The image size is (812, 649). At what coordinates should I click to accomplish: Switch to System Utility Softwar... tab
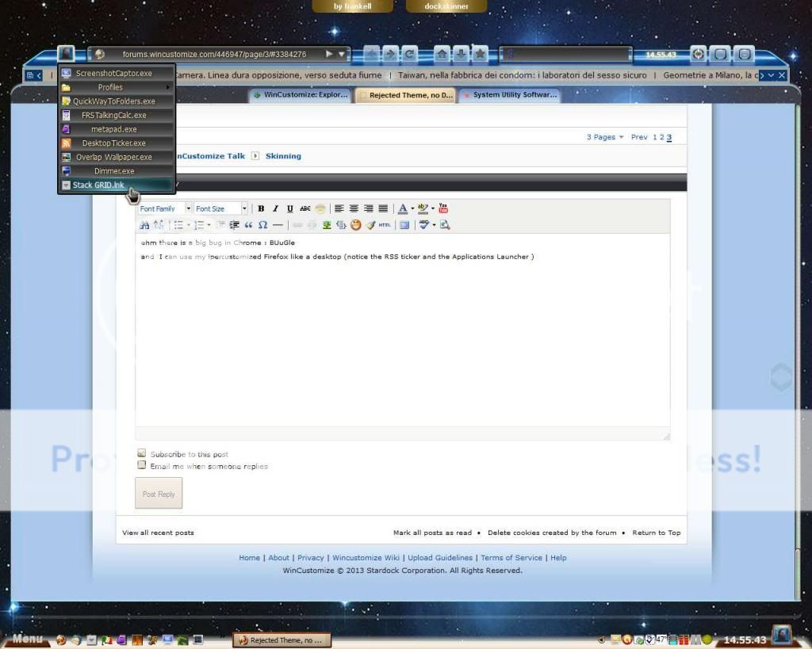point(510,95)
